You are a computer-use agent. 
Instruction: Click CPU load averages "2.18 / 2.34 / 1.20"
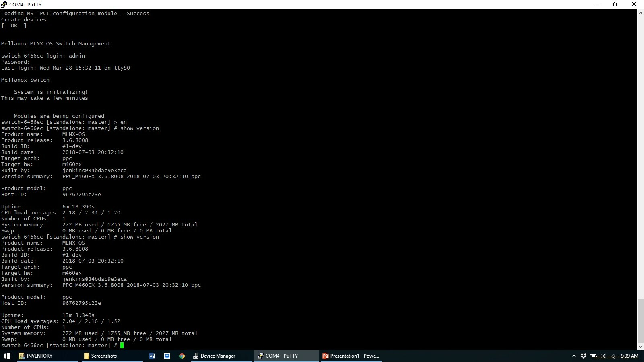tap(91, 213)
